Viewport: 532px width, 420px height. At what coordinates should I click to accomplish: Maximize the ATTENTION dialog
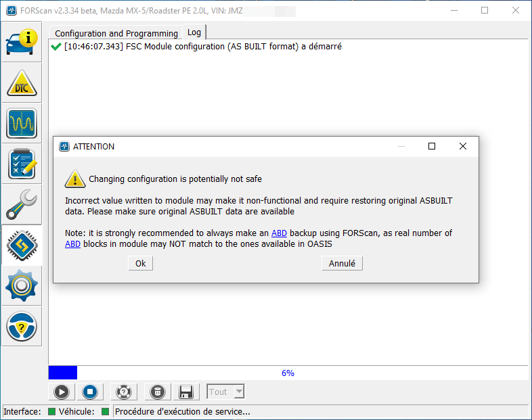(432, 146)
